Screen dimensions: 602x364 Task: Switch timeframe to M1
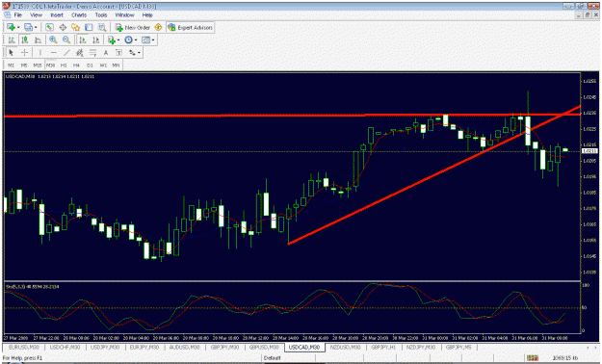pos(12,65)
